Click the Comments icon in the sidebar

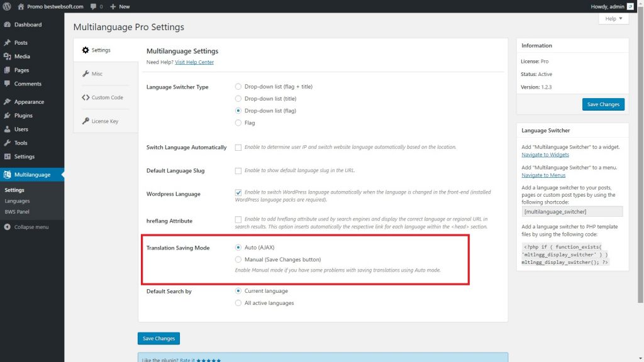pos(7,84)
